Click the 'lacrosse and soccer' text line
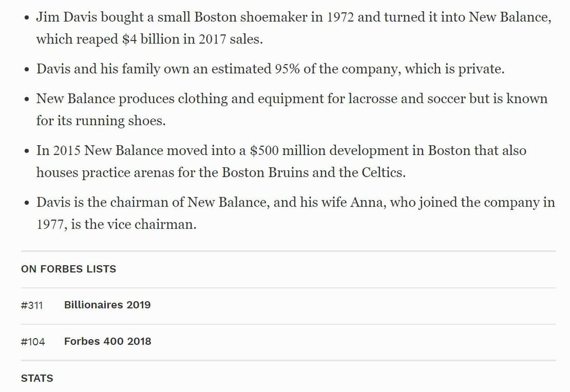The image size is (570, 392). pyautogui.click(x=292, y=99)
